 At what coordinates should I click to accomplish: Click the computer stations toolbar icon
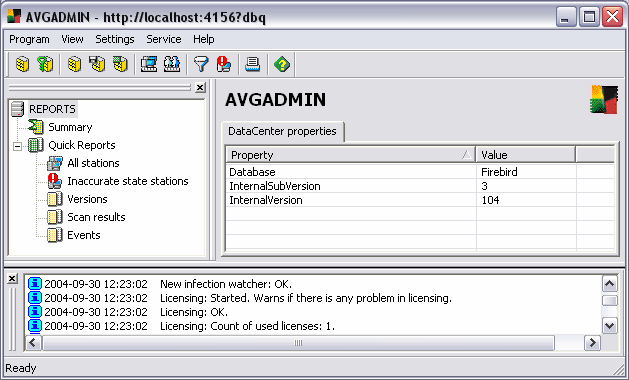(149, 64)
